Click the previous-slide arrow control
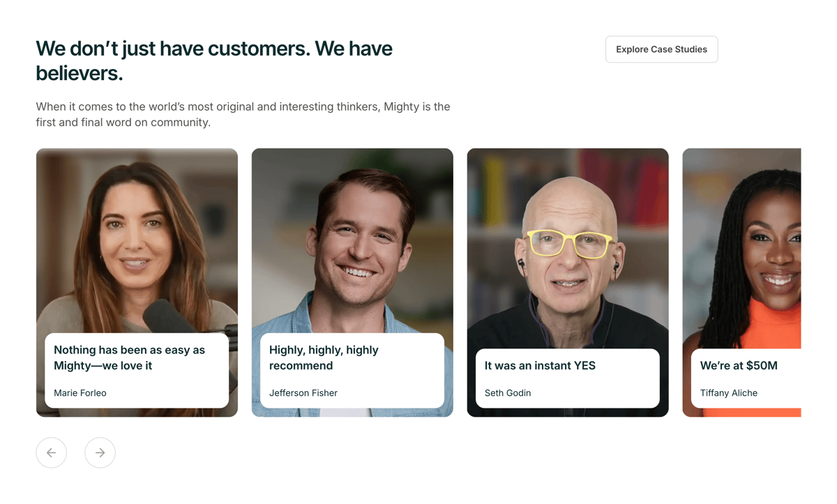 click(51, 452)
